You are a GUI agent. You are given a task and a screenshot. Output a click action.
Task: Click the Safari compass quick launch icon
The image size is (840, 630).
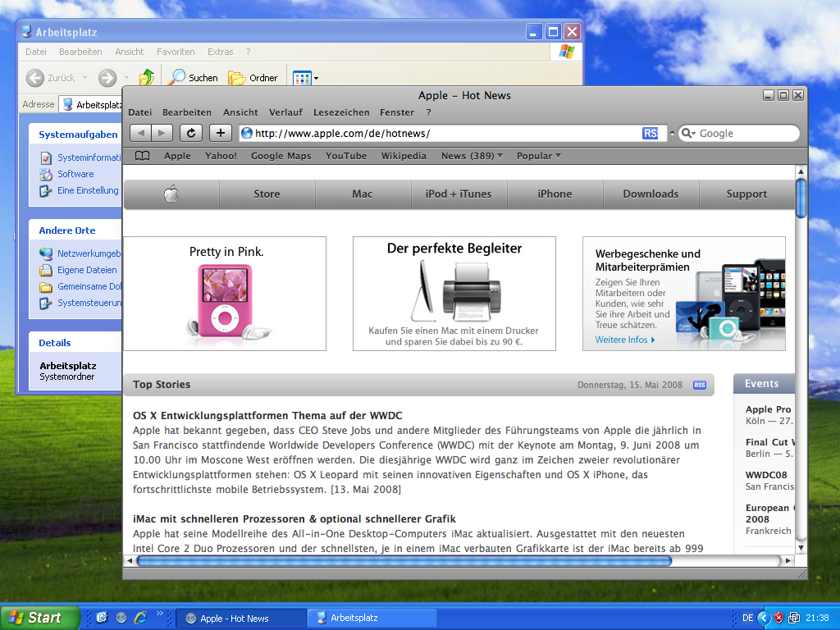[x=121, y=618]
